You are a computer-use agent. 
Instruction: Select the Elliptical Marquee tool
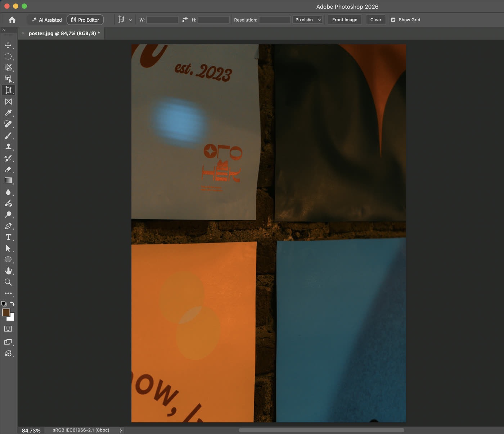point(8,56)
